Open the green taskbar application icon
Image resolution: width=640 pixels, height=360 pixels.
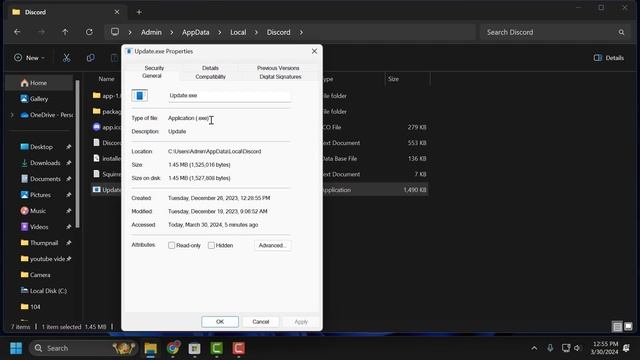[216, 348]
